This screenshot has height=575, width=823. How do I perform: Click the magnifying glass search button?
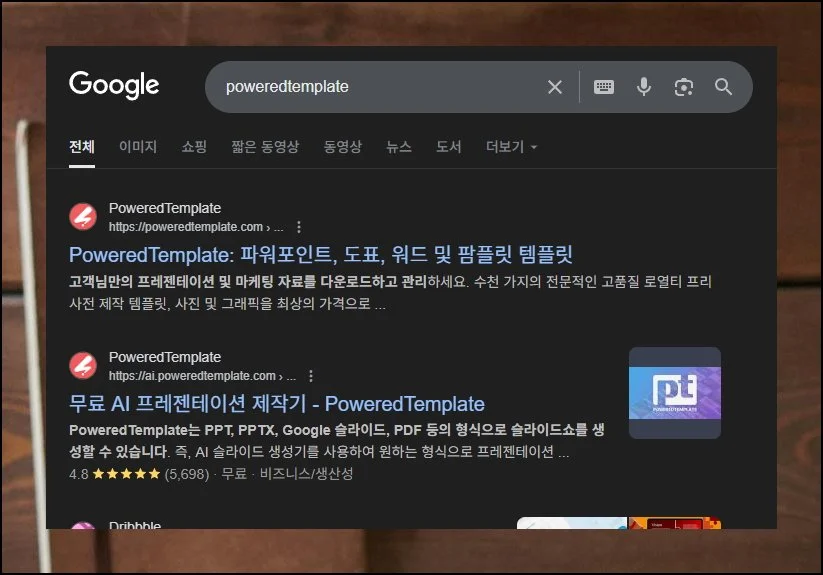pyautogui.click(x=723, y=87)
